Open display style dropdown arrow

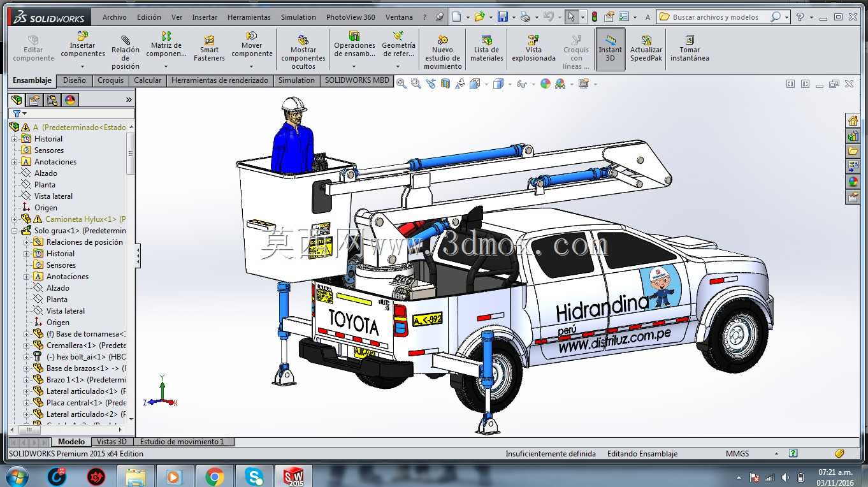[510, 84]
